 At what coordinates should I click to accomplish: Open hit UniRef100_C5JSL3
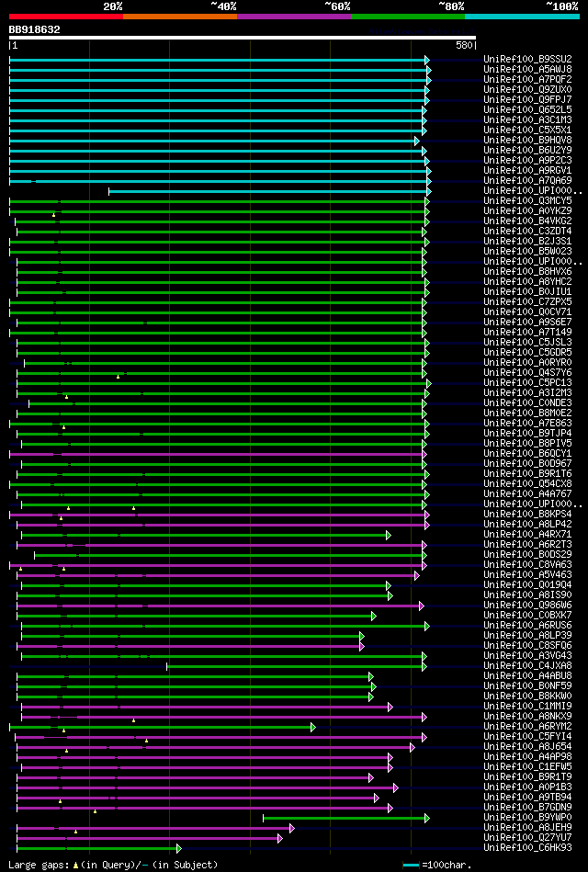click(527, 342)
